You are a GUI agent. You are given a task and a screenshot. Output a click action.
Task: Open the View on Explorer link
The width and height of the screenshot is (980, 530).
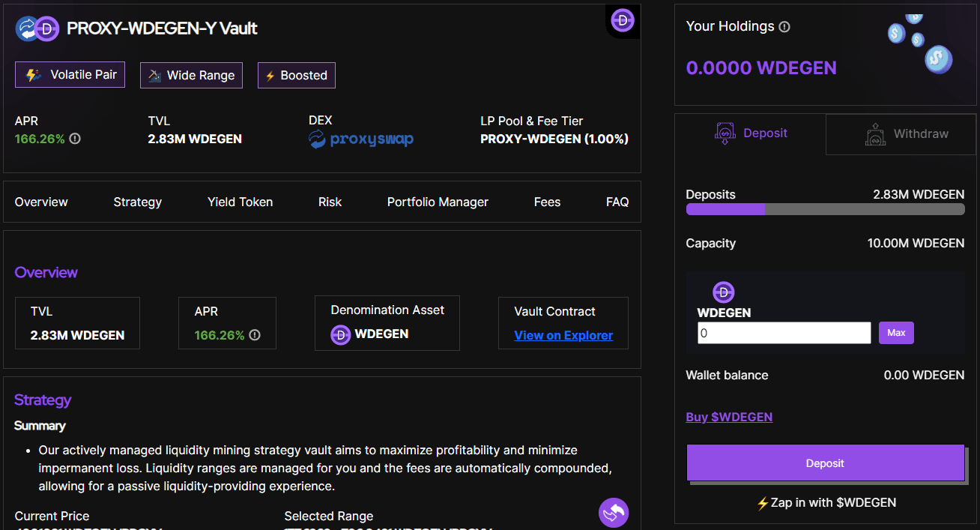point(563,335)
